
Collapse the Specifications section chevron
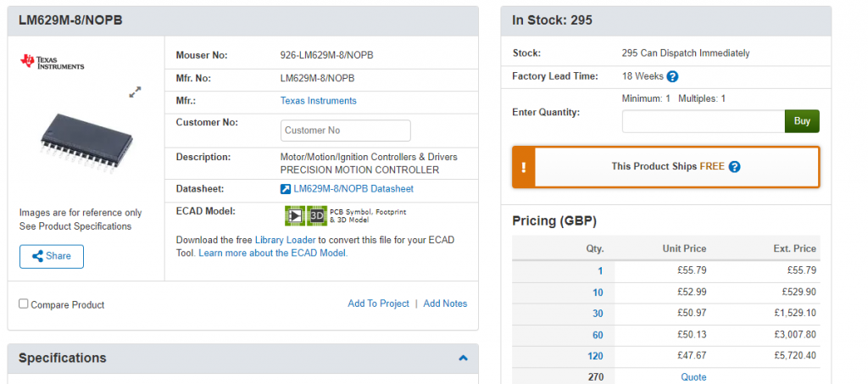[463, 358]
